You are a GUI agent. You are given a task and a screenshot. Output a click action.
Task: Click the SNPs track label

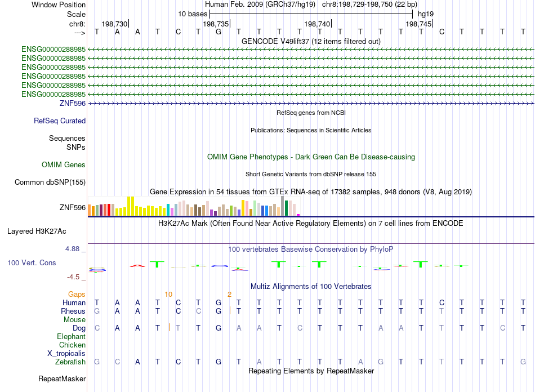(x=76, y=147)
